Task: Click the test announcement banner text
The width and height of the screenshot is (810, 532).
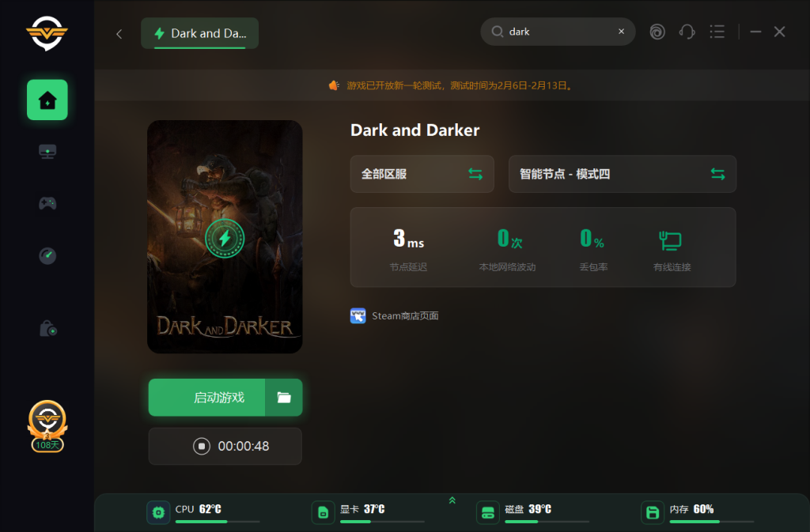Action: coord(460,85)
